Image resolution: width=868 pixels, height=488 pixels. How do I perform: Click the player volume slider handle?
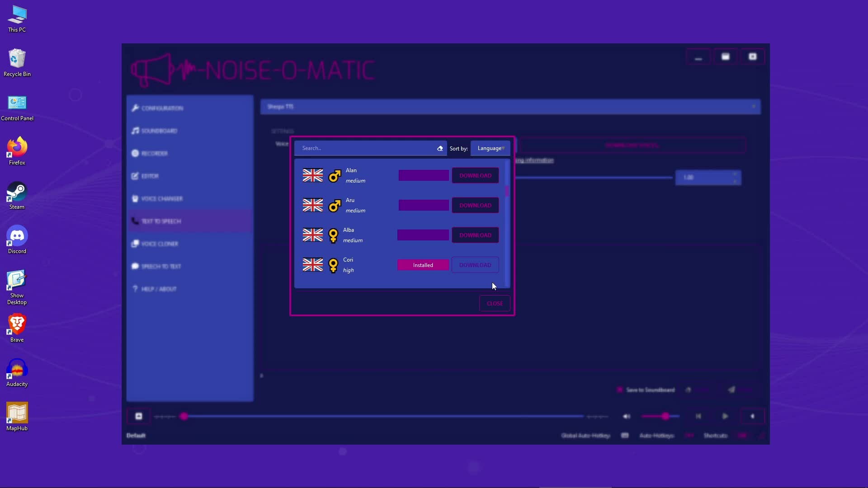click(x=665, y=416)
